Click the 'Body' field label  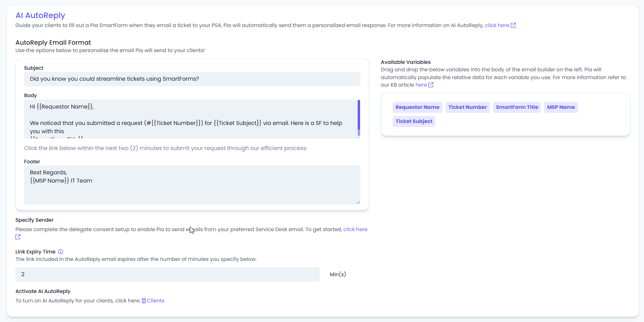[x=30, y=96]
